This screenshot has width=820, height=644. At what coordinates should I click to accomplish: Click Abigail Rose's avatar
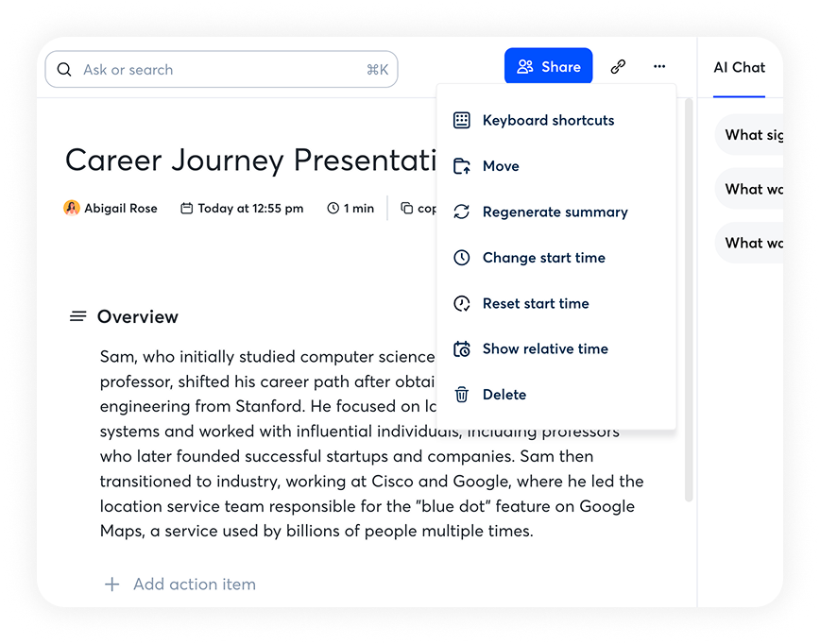point(72,209)
